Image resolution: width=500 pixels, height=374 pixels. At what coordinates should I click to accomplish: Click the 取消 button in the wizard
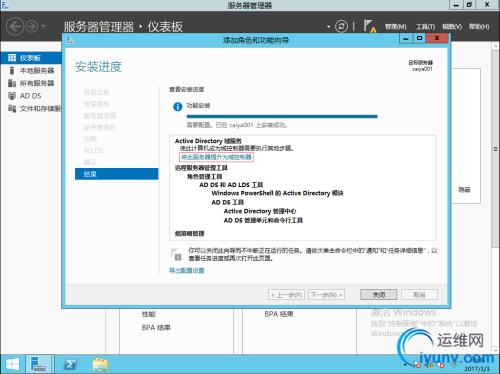[x=419, y=295]
